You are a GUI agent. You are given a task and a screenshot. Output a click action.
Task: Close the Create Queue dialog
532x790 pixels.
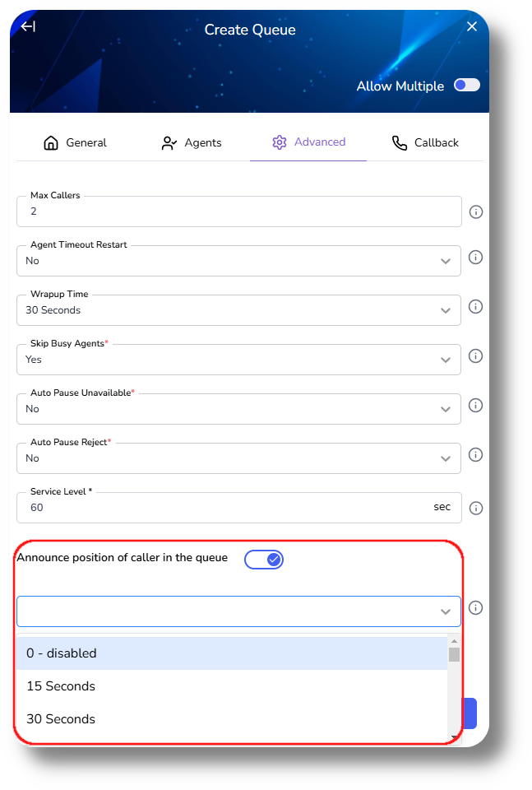pyautogui.click(x=472, y=26)
